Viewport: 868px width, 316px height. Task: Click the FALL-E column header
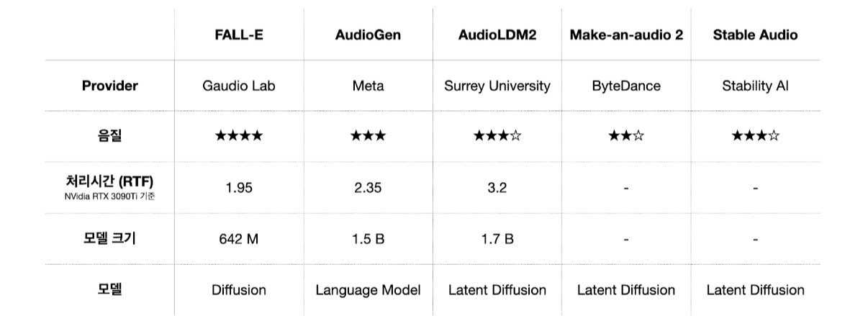pos(238,35)
